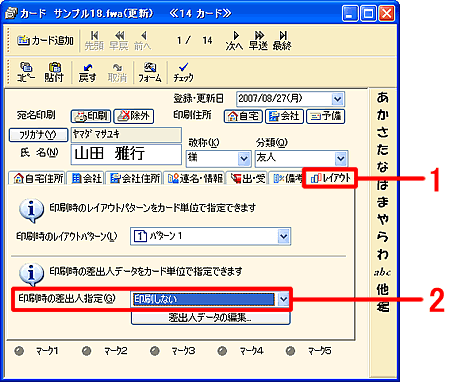The height and width of the screenshot is (382, 450).
Task: Open the フォーム form icon
Action: [150, 72]
